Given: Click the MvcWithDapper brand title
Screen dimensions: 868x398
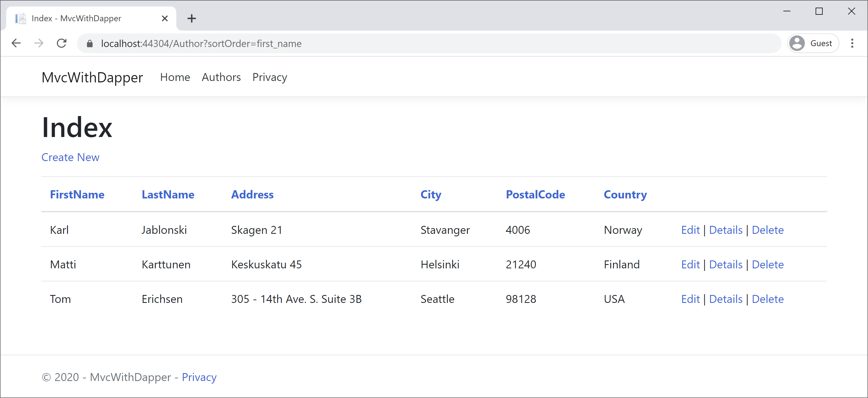Looking at the screenshot, I should pos(92,77).
